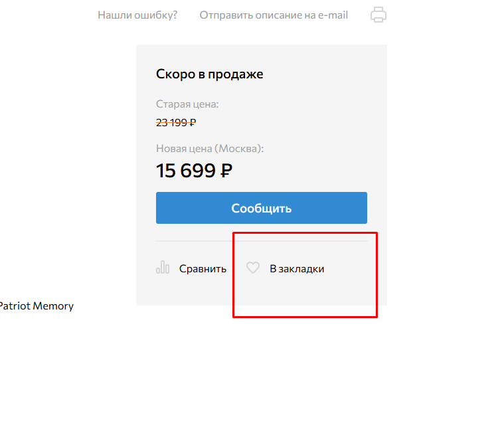The width and height of the screenshot is (504, 437).
Task: Click the ruble sign after 23 199
Action: pyautogui.click(x=193, y=122)
